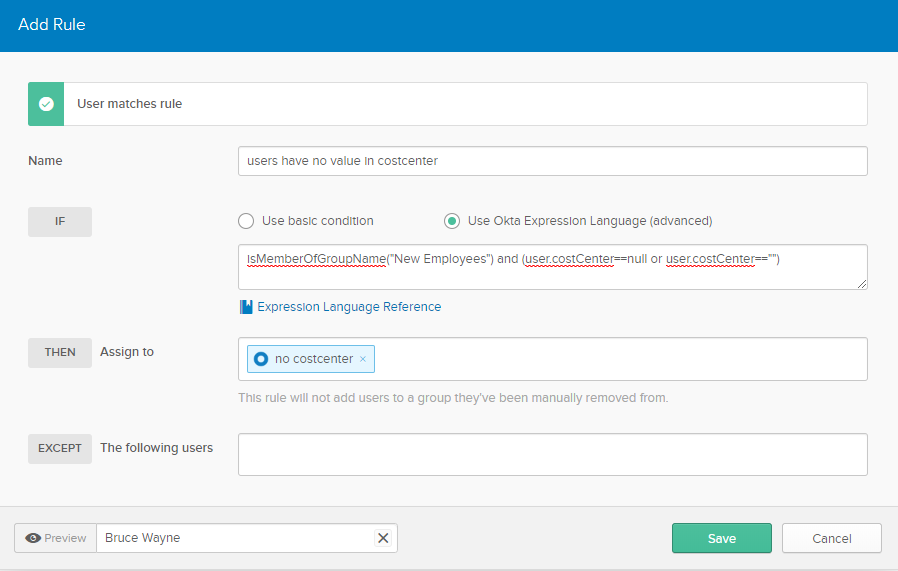Click the eye icon in the Preview button
Image resolution: width=898 pixels, height=571 pixels.
pos(34,538)
